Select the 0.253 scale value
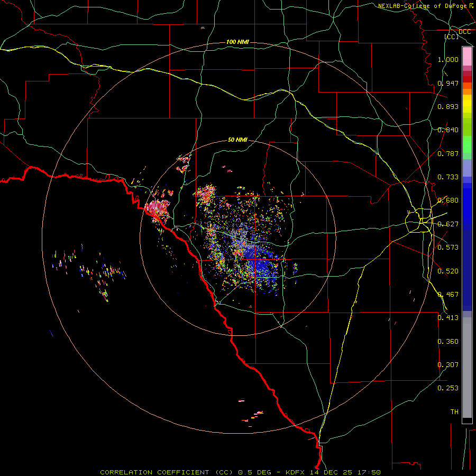476x476 pixels. tap(448, 388)
